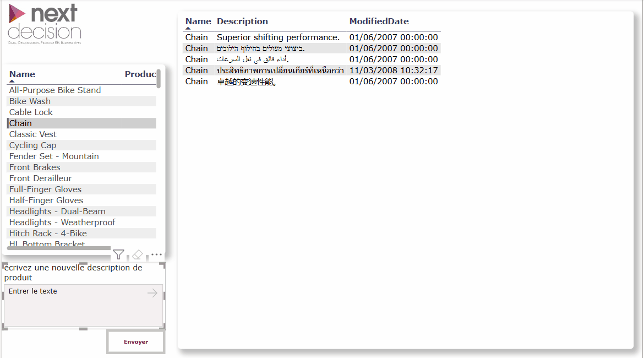Click the submit arrow in the text box
The width and height of the screenshot is (644, 358).
(152, 294)
